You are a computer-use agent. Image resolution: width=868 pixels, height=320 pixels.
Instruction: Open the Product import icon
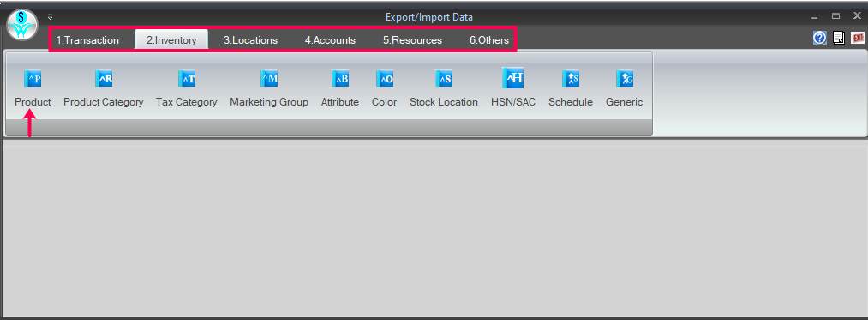33,79
